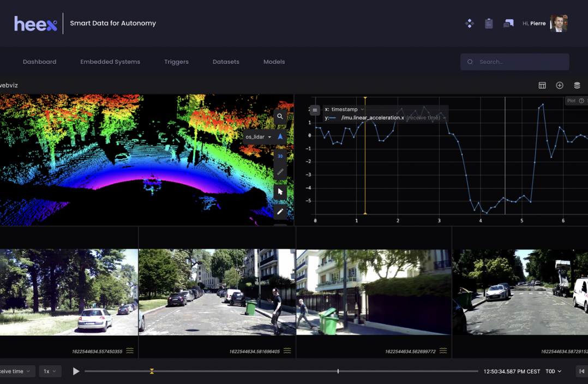Click the magnifier icon in the lidar view

pos(280,116)
